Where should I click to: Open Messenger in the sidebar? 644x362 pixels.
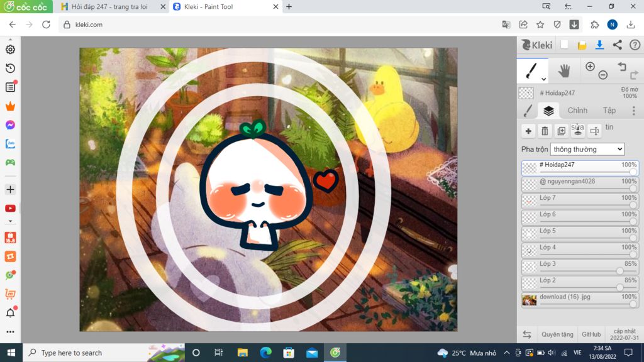pos(10,125)
